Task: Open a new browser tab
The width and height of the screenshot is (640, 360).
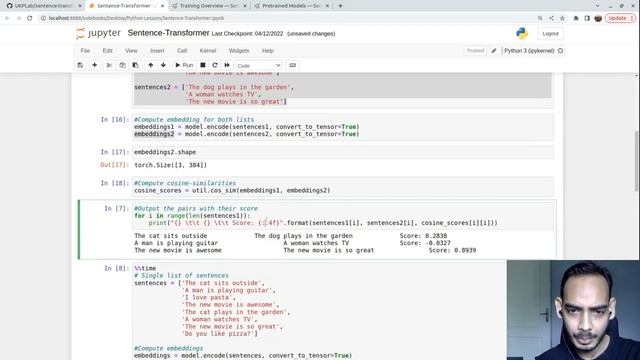Action: pos(340,6)
